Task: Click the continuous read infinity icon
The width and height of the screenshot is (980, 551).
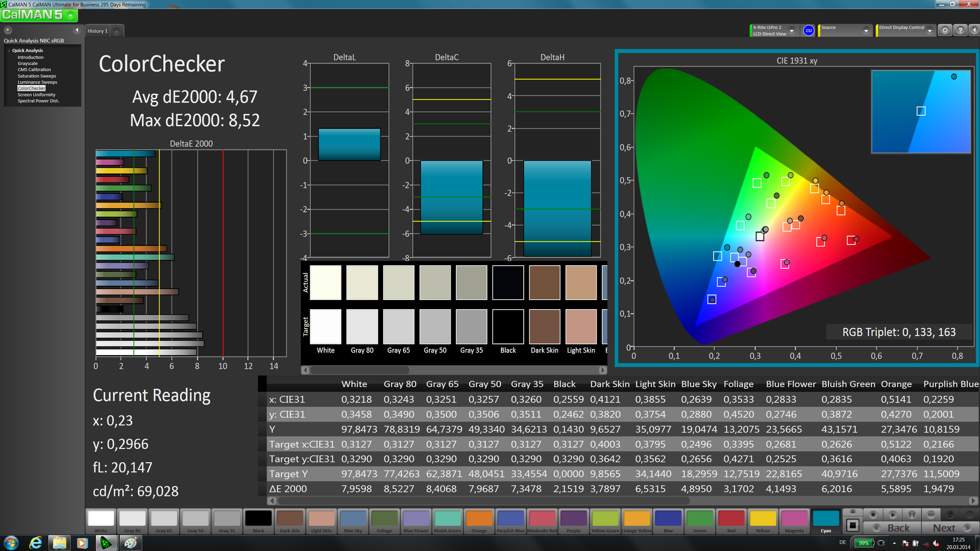Action: coord(931,514)
